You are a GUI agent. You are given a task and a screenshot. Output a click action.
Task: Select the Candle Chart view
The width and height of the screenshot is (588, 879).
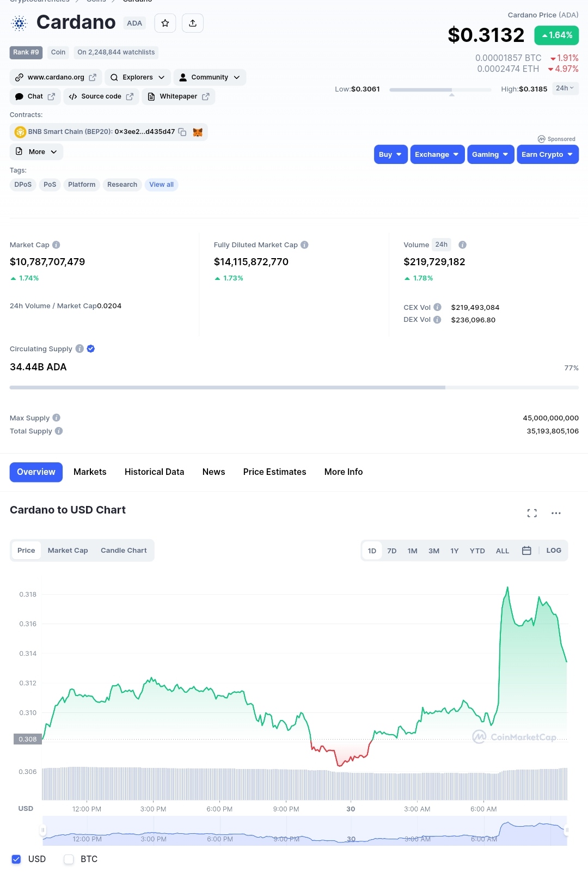pos(124,551)
